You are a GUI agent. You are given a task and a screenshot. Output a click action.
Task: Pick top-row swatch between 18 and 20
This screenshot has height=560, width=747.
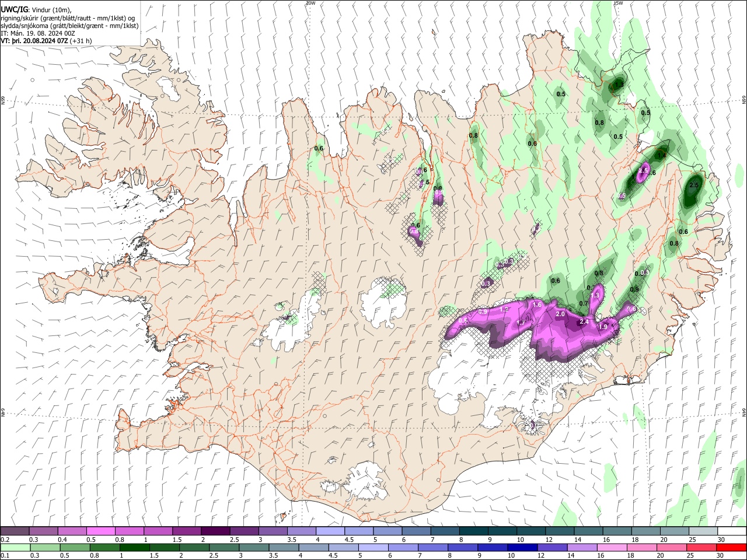click(645, 531)
